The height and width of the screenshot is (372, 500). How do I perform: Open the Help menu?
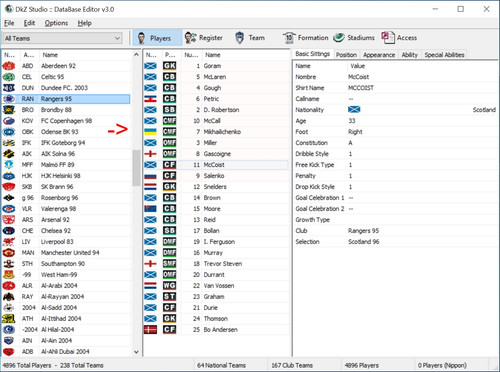tap(85, 23)
